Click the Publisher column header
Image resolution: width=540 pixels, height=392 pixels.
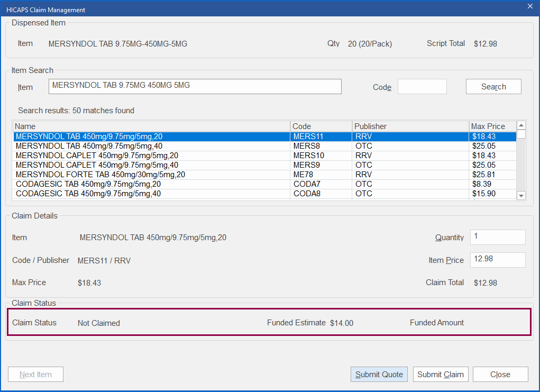coord(410,126)
